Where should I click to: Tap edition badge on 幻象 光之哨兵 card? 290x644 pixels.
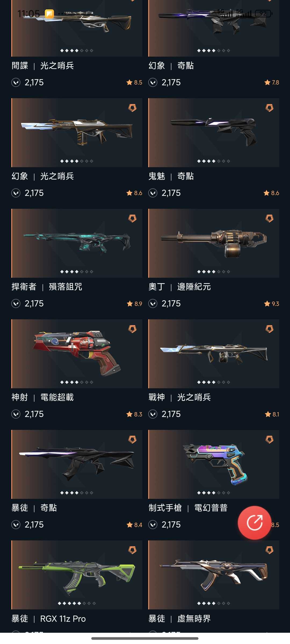coord(132,108)
